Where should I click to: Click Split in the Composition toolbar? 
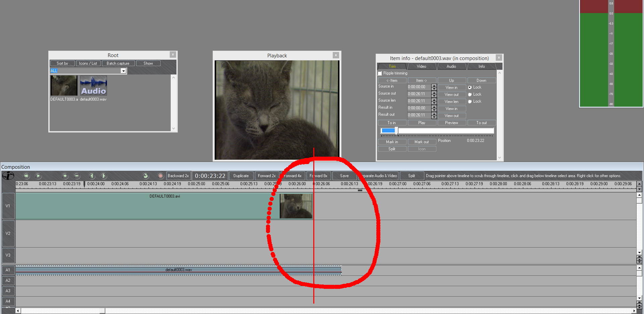coord(412,176)
